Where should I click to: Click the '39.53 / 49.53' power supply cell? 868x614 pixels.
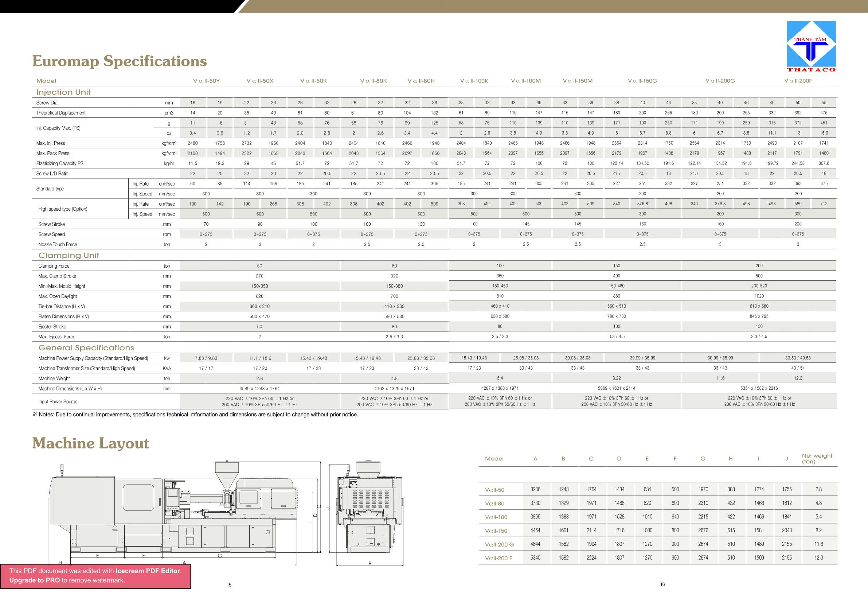coord(798,358)
